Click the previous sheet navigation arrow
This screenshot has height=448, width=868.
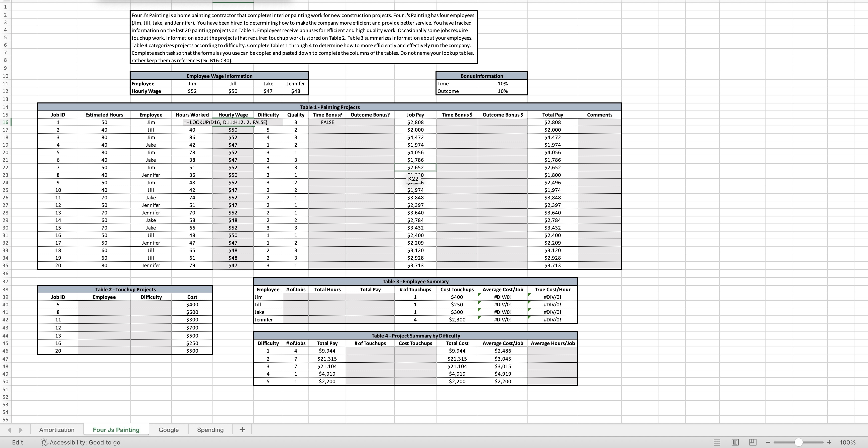[x=9, y=430]
